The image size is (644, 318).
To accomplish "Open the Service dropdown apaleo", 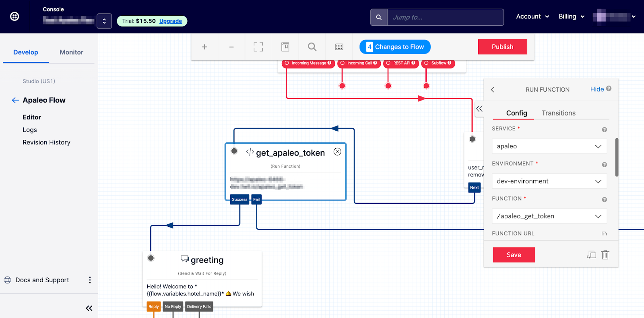I will pyautogui.click(x=549, y=146).
